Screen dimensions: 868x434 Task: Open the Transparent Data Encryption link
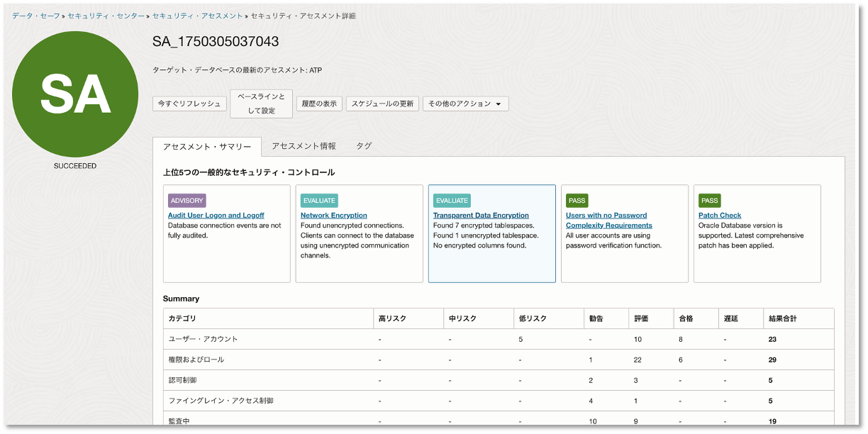481,216
